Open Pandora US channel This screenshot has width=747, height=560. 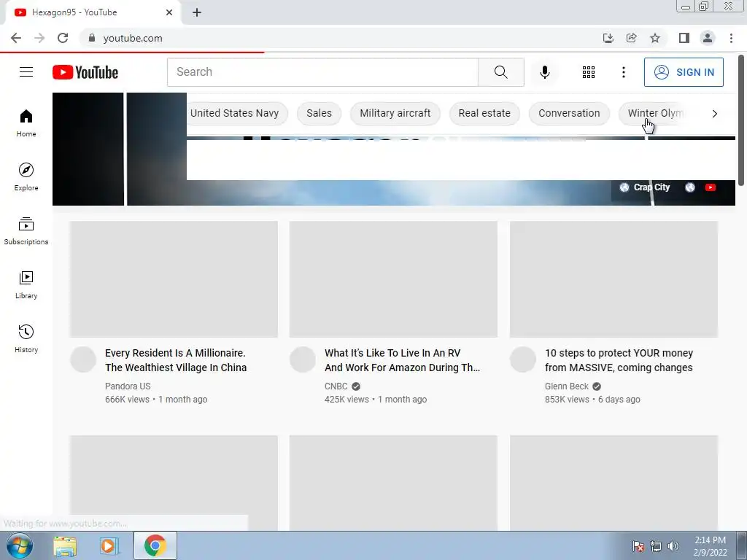[x=128, y=386]
